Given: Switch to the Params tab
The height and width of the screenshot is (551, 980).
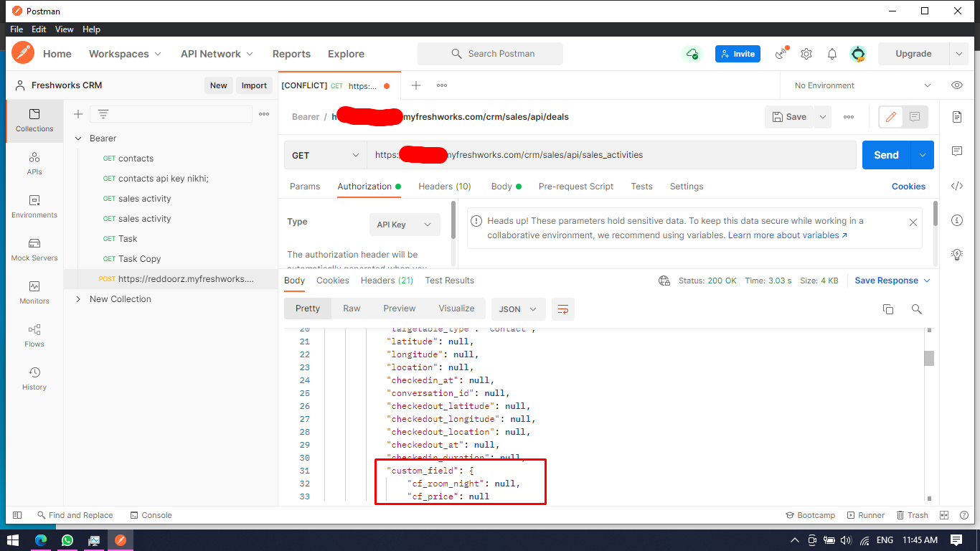Looking at the screenshot, I should [x=305, y=187].
